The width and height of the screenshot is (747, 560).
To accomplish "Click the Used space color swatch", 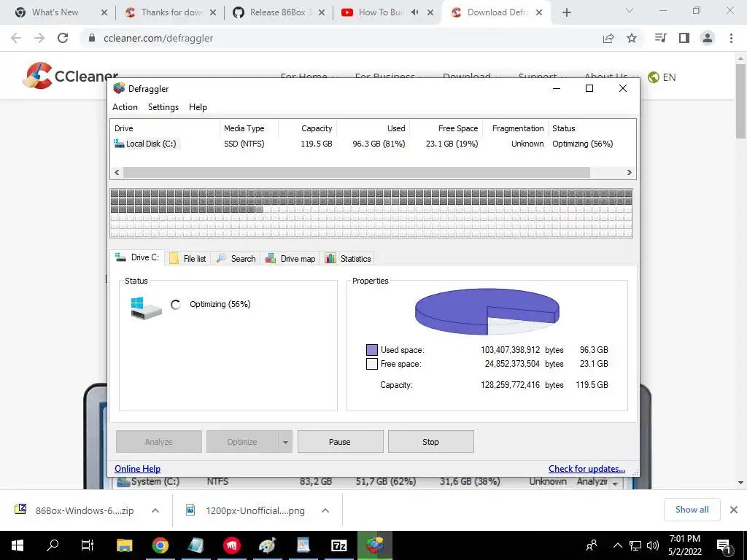I will click(371, 350).
